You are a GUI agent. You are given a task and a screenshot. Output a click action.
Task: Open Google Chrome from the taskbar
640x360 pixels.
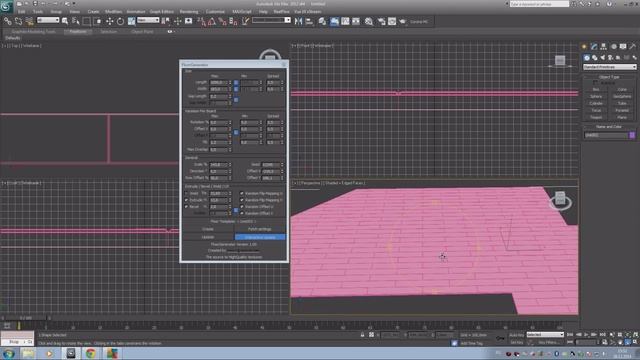91,353
